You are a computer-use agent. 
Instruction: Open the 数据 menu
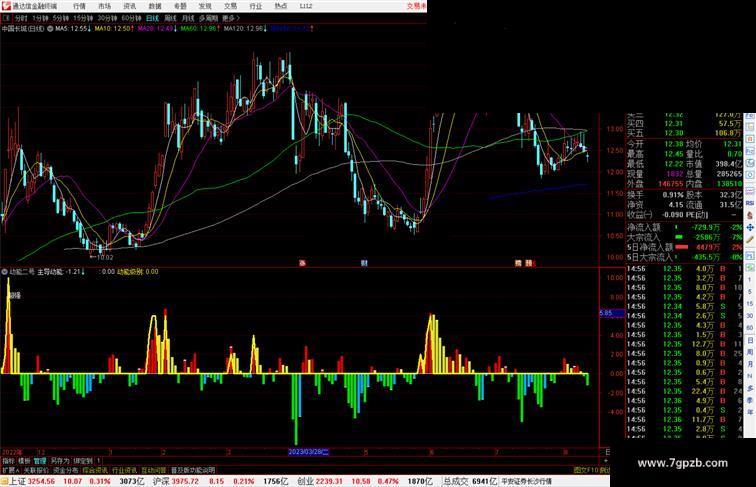coord(155,6)
